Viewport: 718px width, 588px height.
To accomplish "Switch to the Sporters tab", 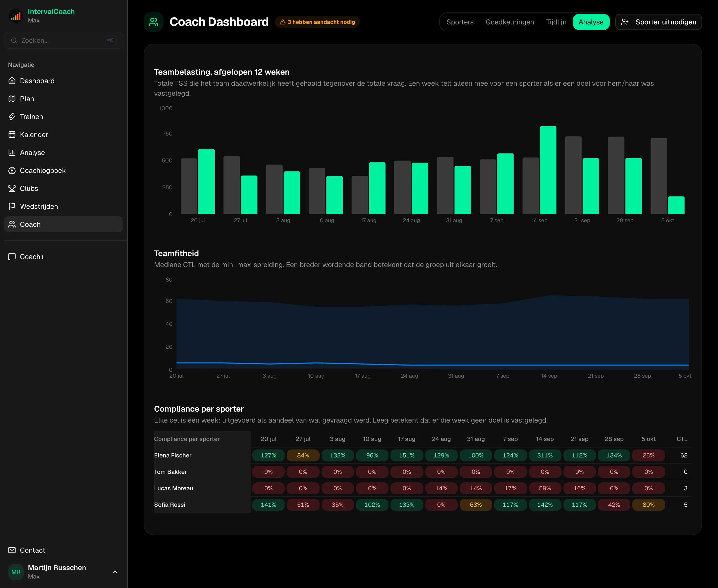I will coord(460,22).
